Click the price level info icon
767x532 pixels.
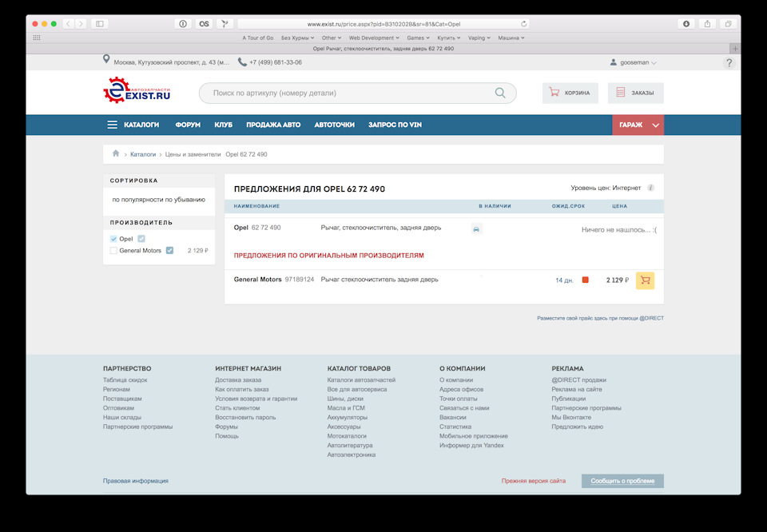coord(650,188)
